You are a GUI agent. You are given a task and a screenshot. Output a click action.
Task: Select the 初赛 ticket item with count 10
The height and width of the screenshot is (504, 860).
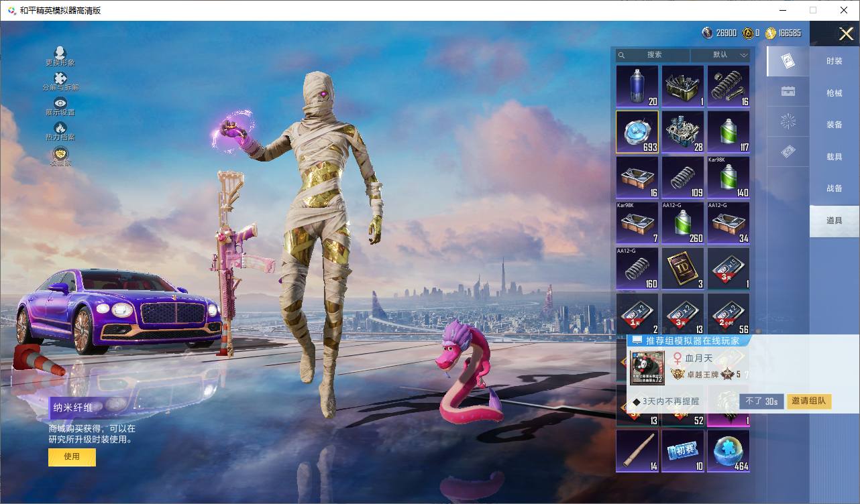(x=683, y=451)
